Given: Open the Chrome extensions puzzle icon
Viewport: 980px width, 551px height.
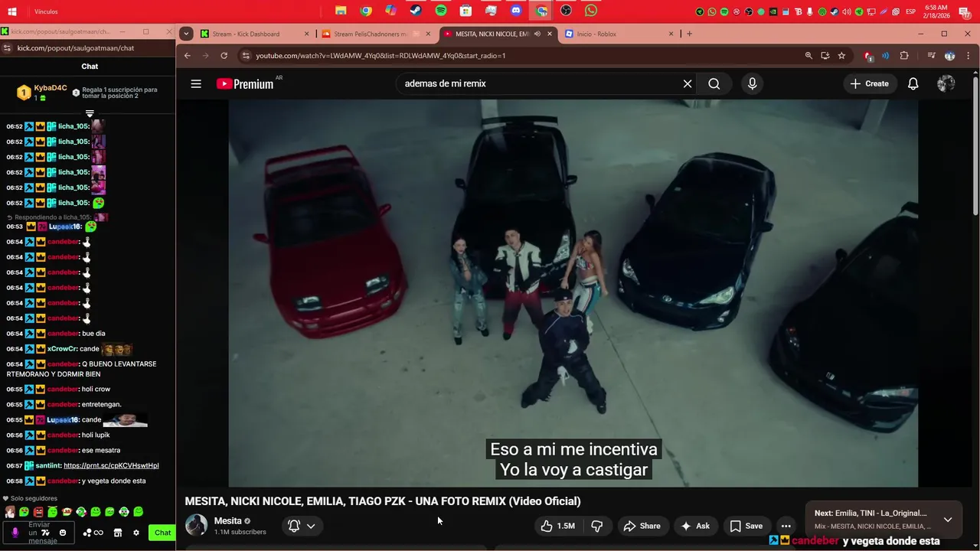Looking at the screenshot, I should pyautogui.click(x=904, y=56).
